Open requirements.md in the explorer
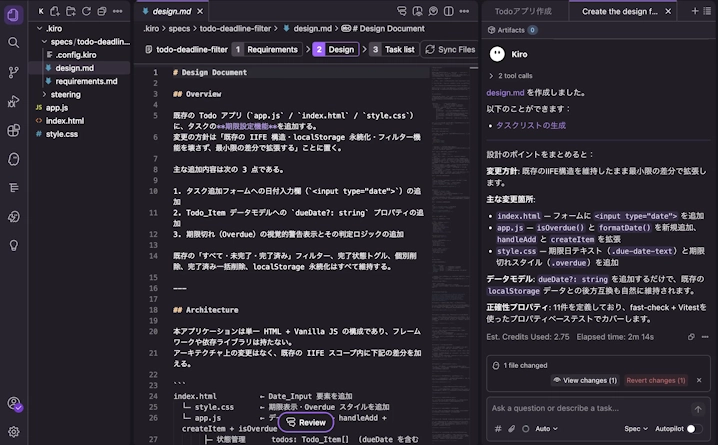 click(86, 81)
